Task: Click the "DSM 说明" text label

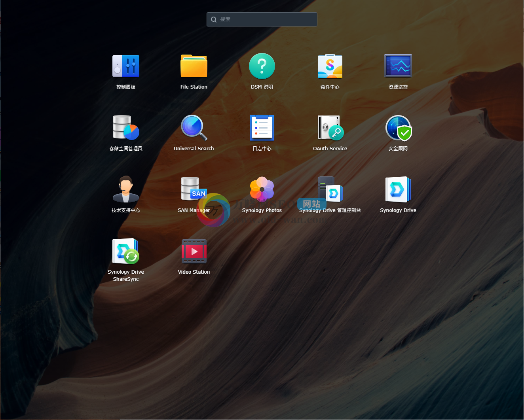Action: coord(262,87)
